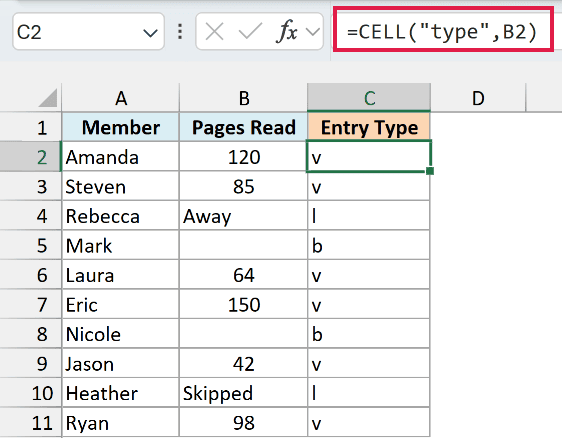Click the Name Box showing C2

point(88,32)
